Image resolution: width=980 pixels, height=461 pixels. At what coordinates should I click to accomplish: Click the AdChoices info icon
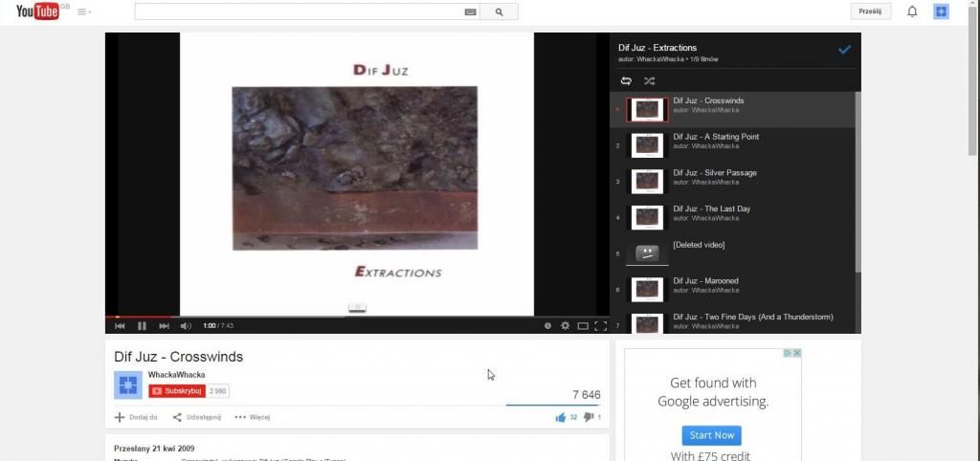(x=789, y=353)
